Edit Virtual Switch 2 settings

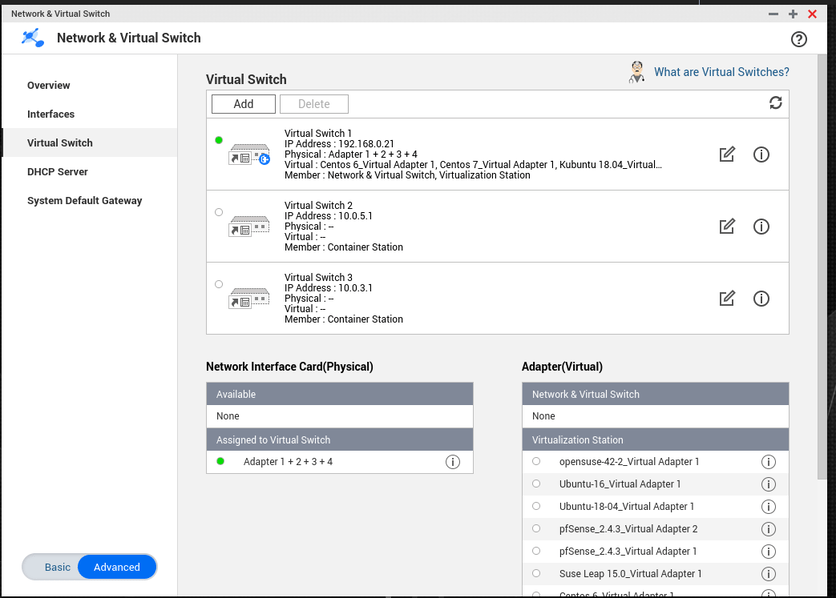727,226
